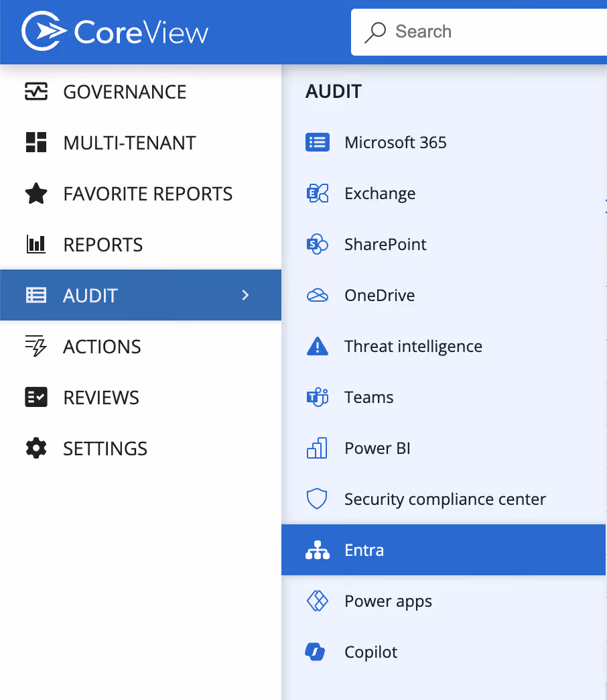Click the CoreView logo
Viewport: 607px width, 700px height.
pyautogui.click(x=114, y=31)
